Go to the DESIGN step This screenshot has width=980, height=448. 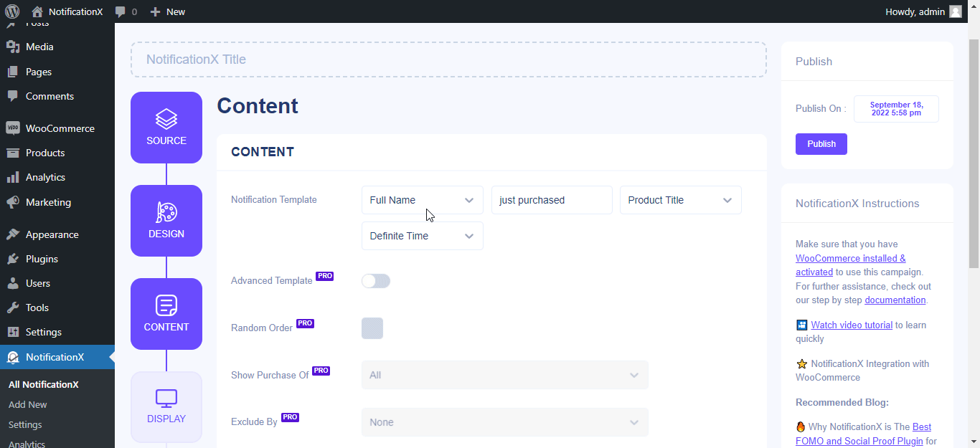[x=166, y=221]
